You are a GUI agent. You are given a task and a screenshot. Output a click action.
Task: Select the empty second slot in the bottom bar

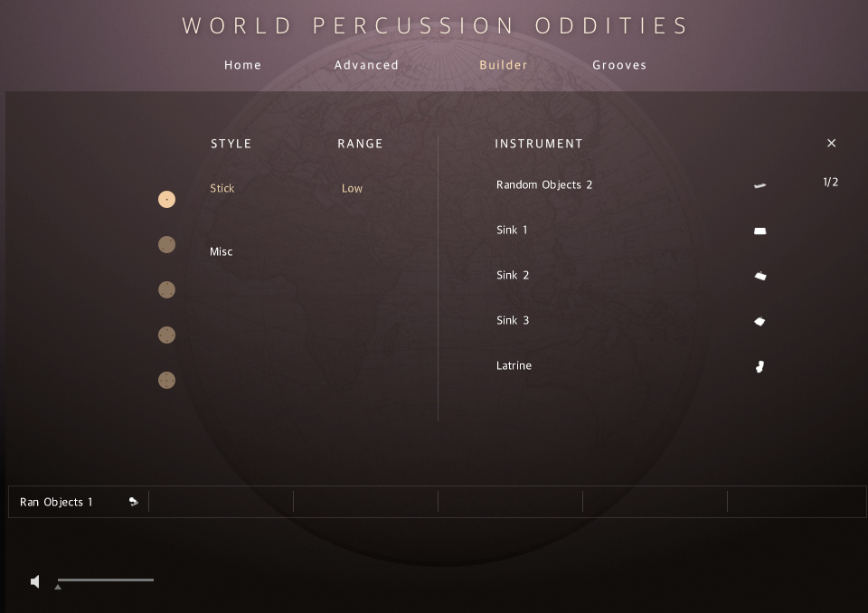(x=221, y=502)
